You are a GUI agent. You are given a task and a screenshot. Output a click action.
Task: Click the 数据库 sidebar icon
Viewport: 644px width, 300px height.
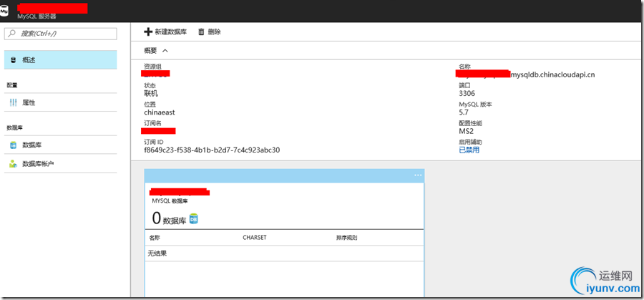(13, 145)
